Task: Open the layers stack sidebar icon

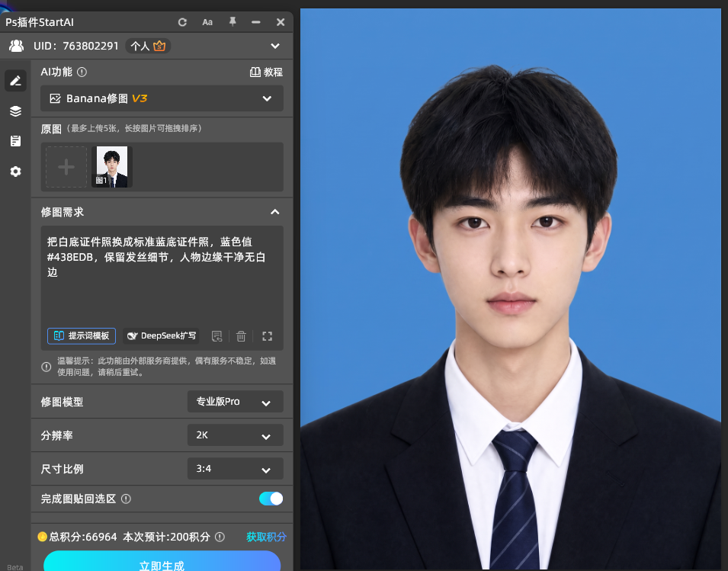Action: point(15,111)
